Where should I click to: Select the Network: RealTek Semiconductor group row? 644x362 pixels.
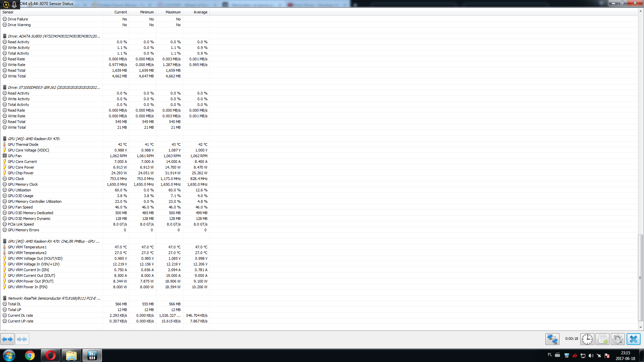point(105,298)
